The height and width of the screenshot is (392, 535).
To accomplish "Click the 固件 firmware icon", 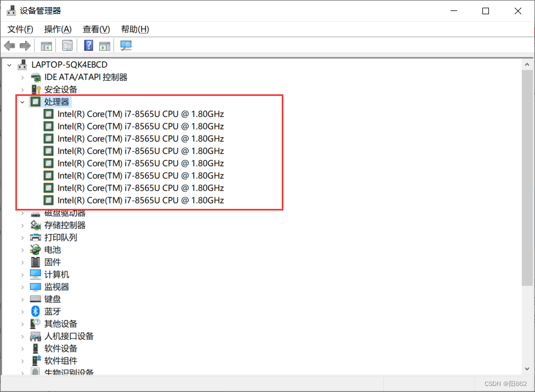I will [36, 262].
